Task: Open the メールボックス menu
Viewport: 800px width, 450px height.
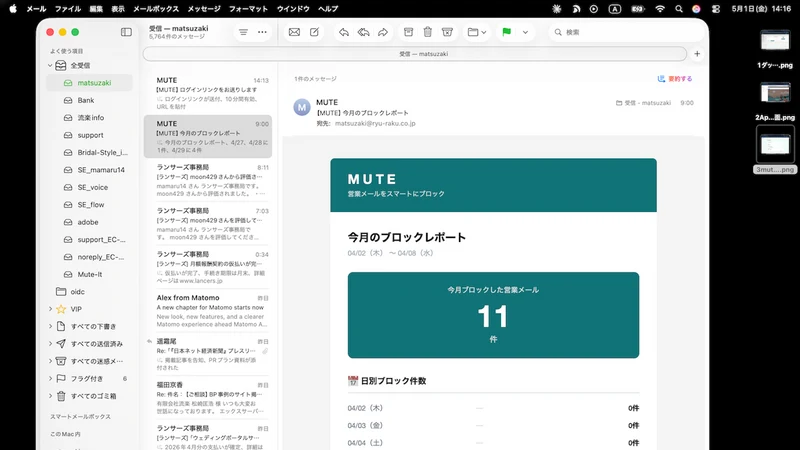Action: point(156,9)
